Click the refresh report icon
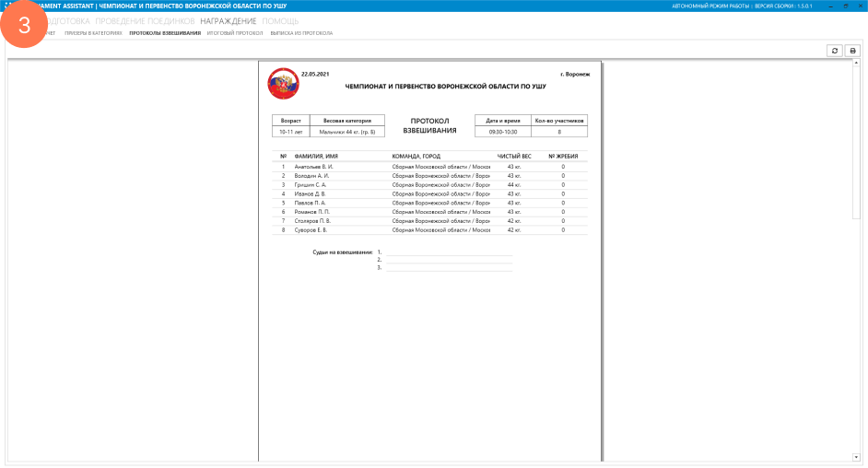This screenshot has width=868, height=468. tap(835, 51)
